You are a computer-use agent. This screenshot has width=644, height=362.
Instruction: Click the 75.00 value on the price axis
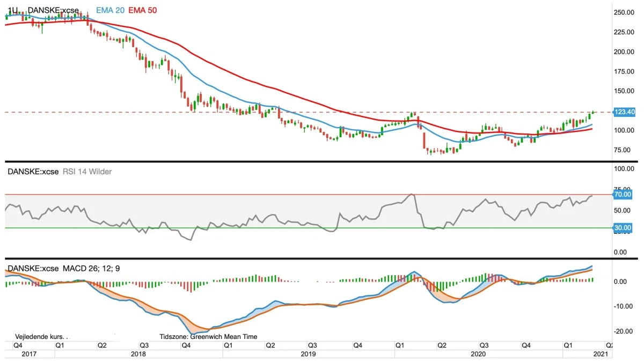point(624,150)
